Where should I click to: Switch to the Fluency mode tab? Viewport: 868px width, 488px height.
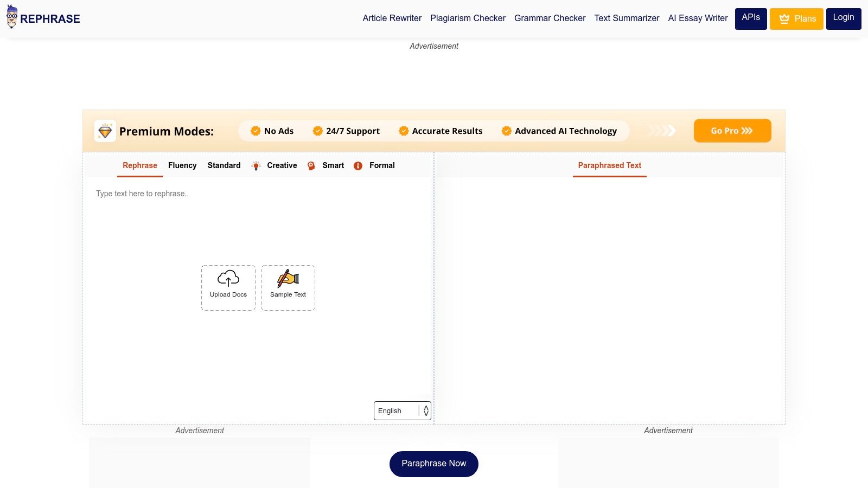tap(182, 165)
